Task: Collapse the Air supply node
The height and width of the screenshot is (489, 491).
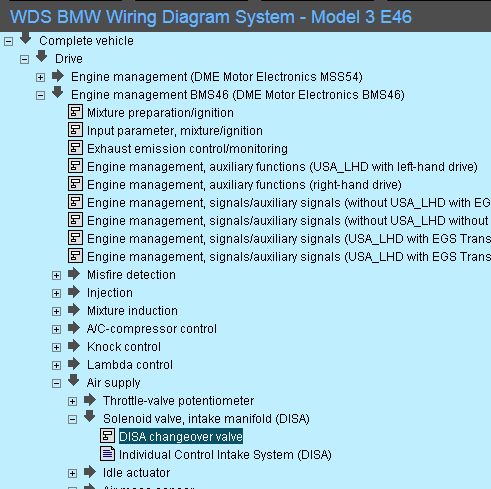Action: 57,384
